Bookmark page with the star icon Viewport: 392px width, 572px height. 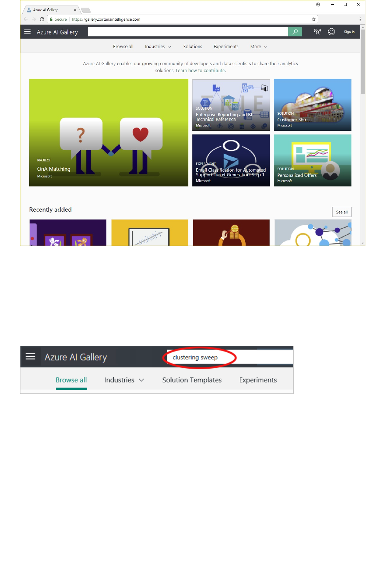(314, 19)
